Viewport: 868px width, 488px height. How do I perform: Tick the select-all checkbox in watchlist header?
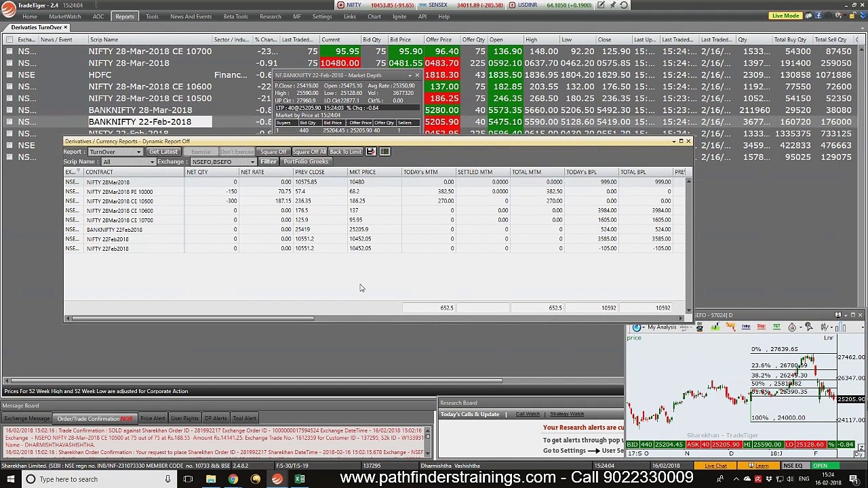click(9, 39)
